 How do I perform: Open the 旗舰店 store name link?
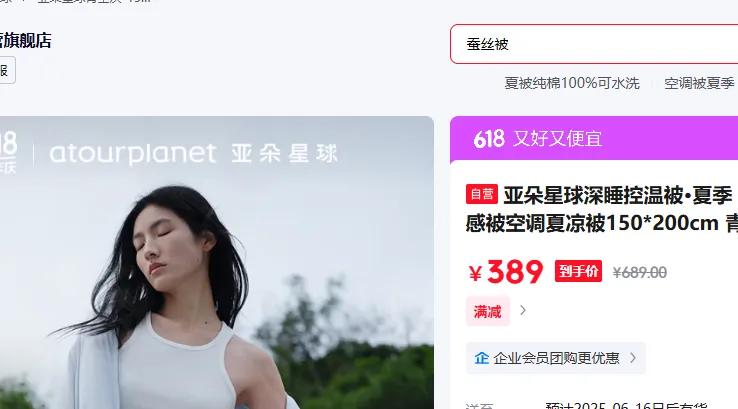coord(26,40)
